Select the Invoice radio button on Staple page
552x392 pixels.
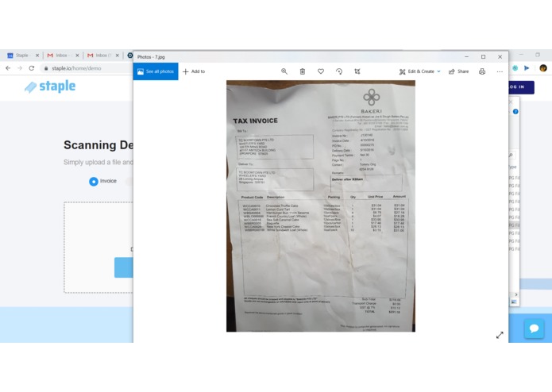point(93,181)
